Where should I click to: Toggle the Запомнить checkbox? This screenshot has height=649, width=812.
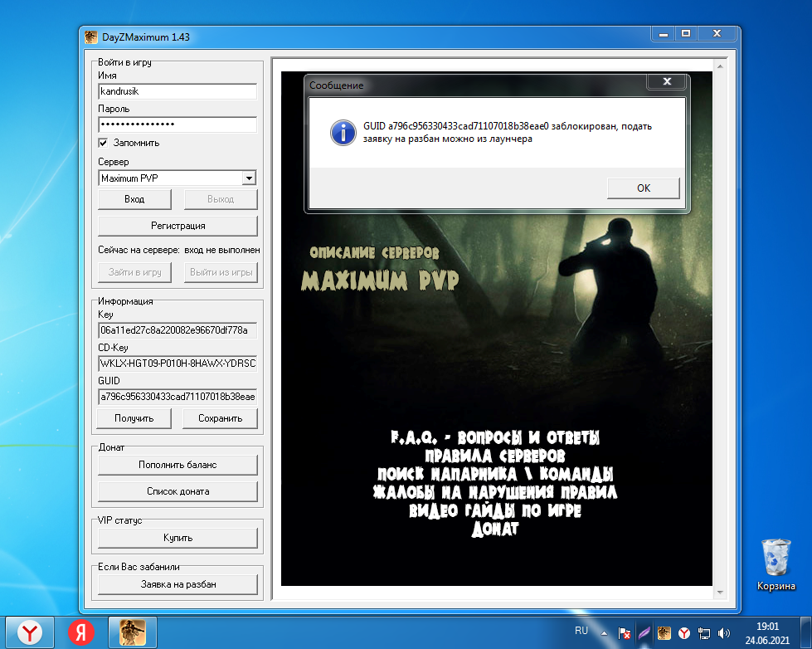(x=103, y=143)
